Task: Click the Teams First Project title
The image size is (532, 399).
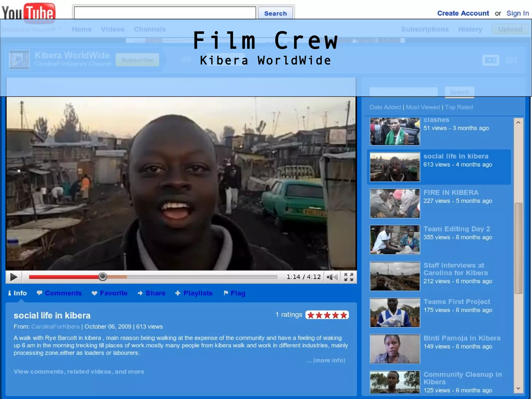Action: (x=457, y=302)
